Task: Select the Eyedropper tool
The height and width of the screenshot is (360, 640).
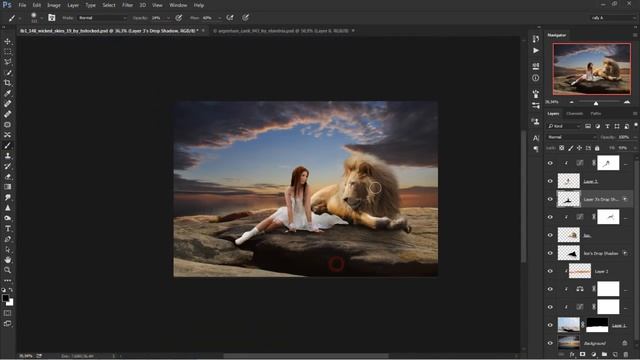Action: 7,93
